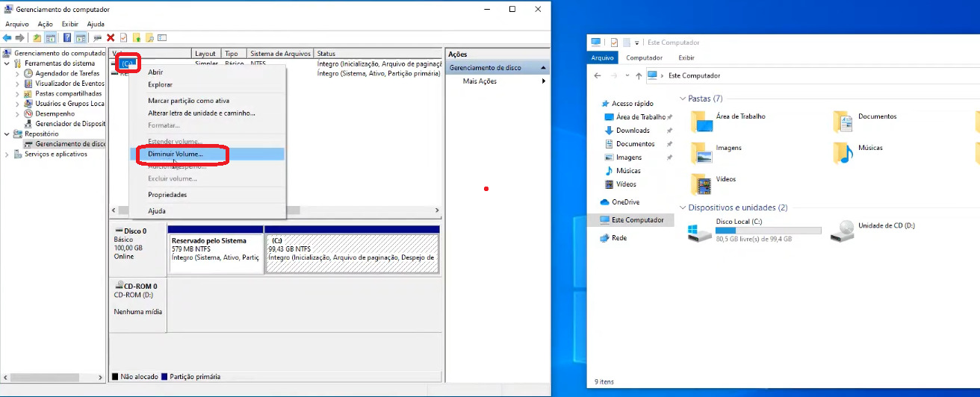
Task: Open the Exibir tab in File Explorer
Action: [x=686, y=57]
